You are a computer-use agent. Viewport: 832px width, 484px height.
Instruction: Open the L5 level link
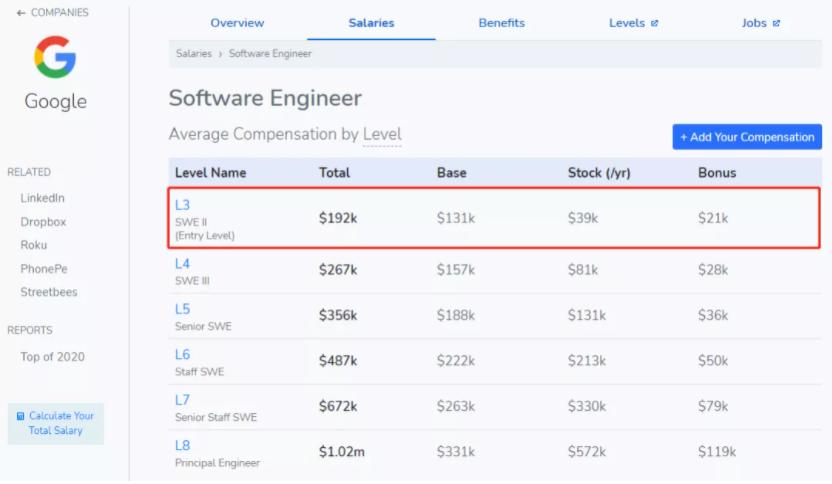[x=182, y=309]
